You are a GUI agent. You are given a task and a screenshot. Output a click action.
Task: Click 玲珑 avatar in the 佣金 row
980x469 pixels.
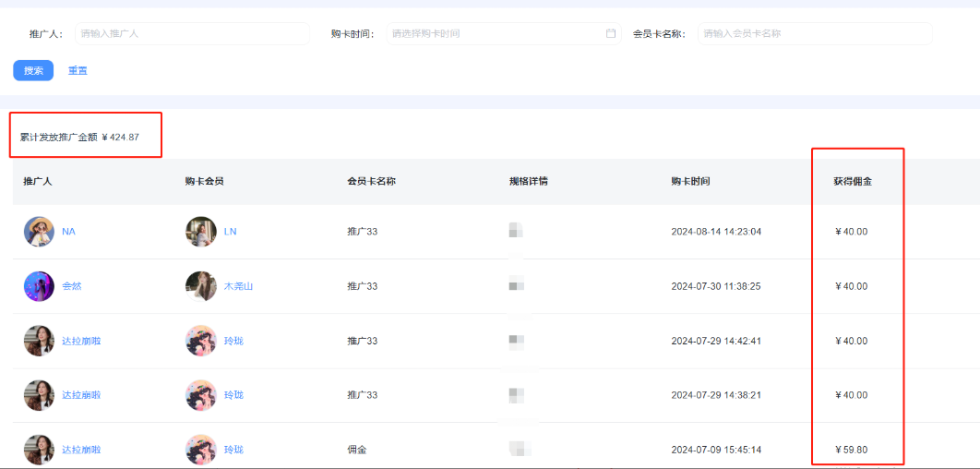click(201, 450)
